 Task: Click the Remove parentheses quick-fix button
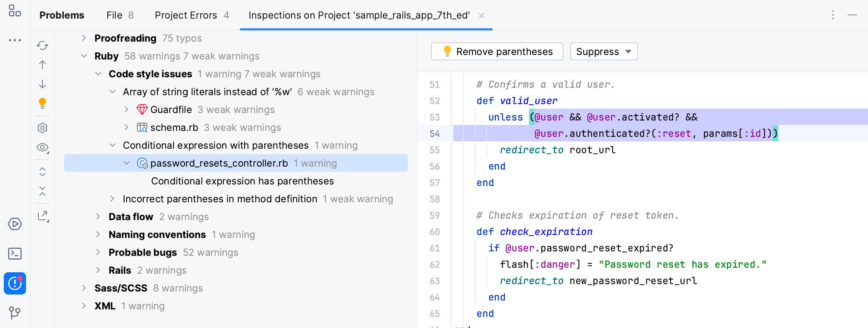click(497, 51)
